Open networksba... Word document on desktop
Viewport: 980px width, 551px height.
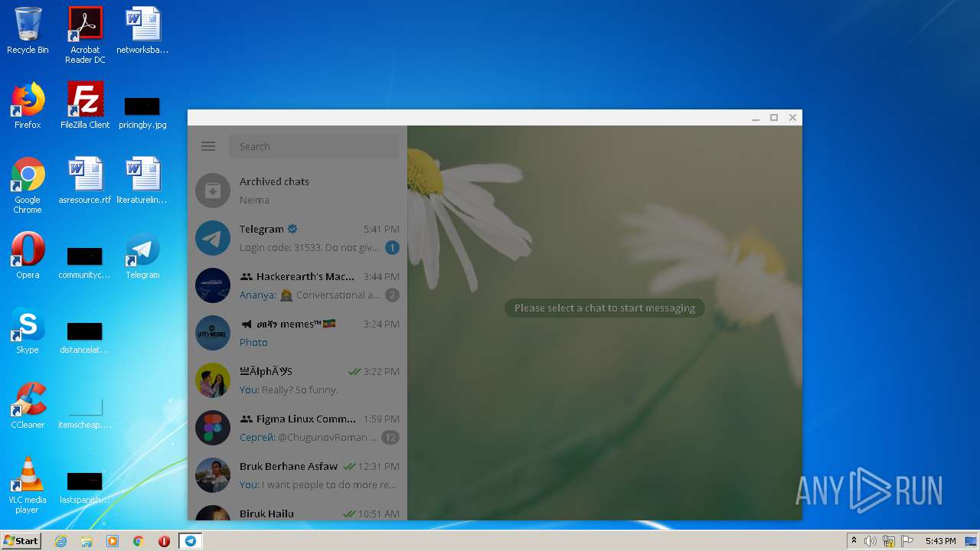point(142,31)
